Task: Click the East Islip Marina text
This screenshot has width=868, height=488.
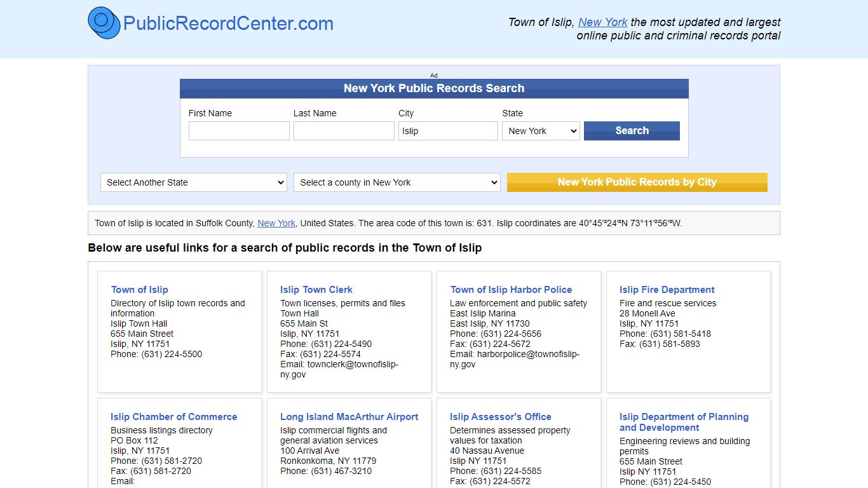Action: 483,313
